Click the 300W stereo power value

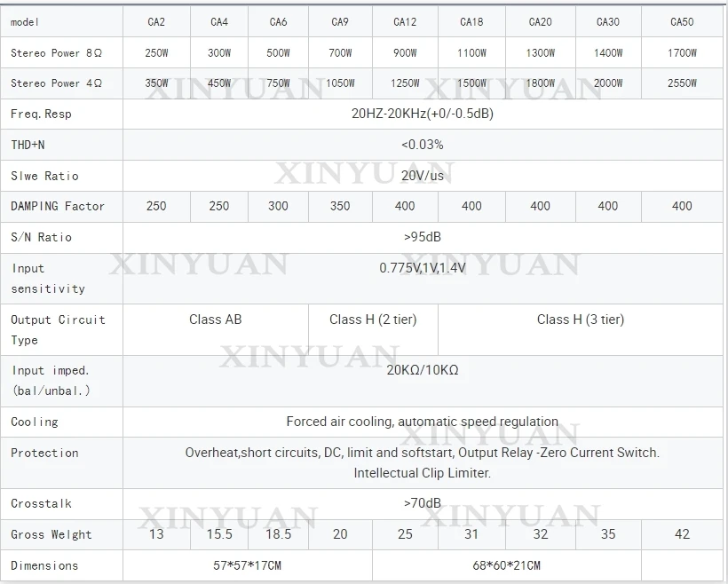point(219,53)
